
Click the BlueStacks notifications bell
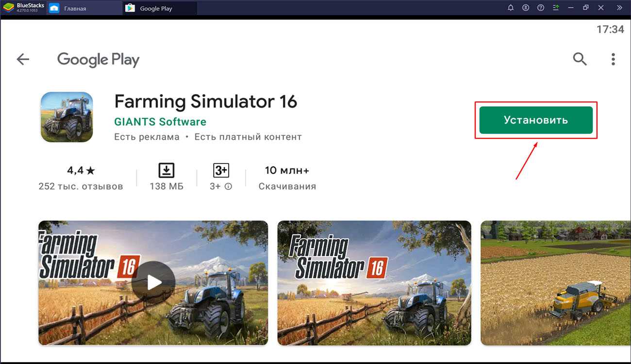click(x=511, y=8)
